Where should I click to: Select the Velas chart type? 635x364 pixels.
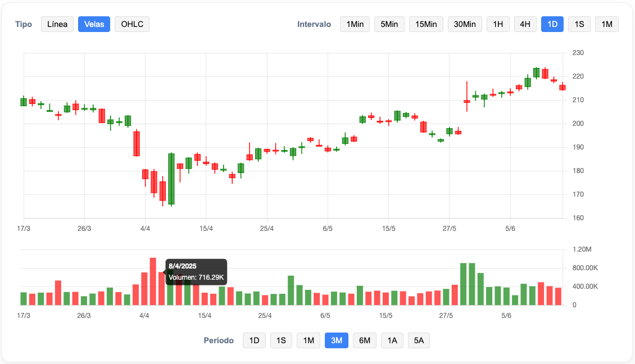[x=94, y=24]
